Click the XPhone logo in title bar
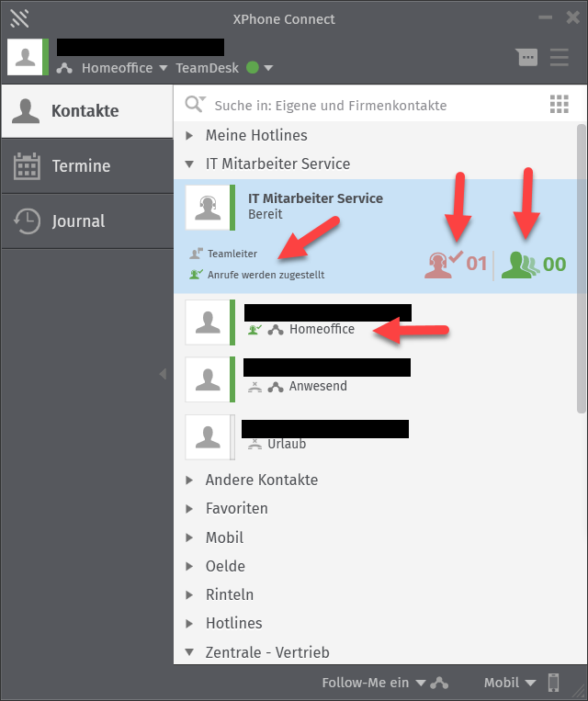This screenshot has height=701, width=588. tap(19, 17)
